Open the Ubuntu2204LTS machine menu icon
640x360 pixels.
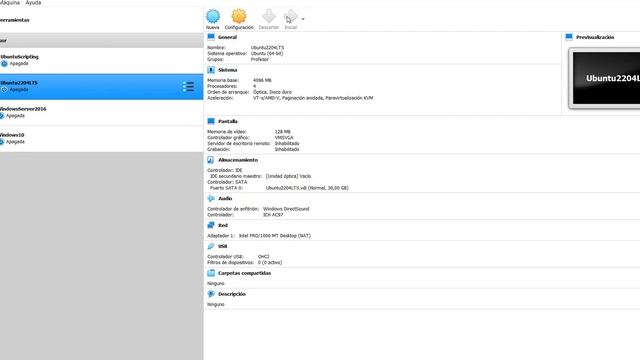(188, 87)
